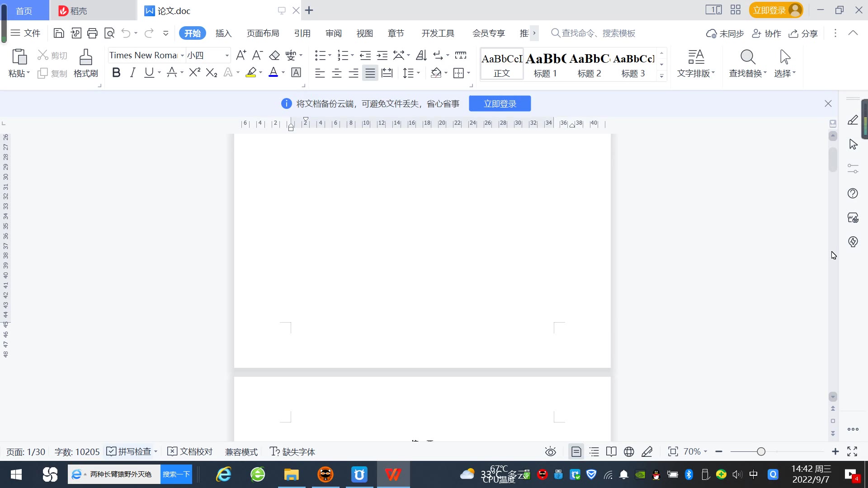
Task: Open the 审阅 ribbon tab
Action: coord(333,33)
